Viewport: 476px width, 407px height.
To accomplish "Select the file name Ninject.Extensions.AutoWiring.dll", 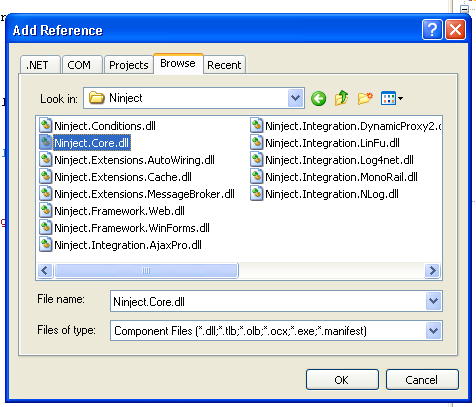I will [134, 160].
